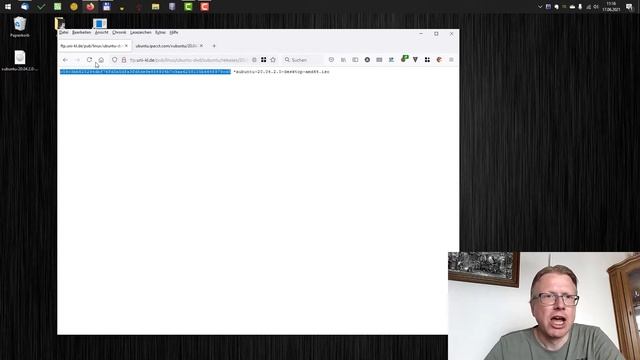Open the Papierkorb desktop icon

click(20, 27)
